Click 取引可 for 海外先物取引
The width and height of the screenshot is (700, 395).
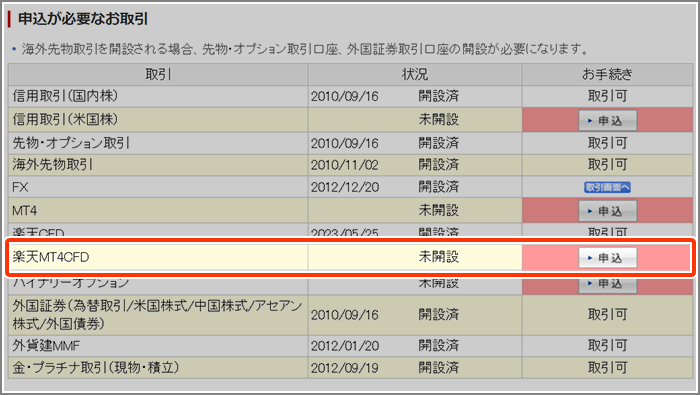tap(607, 165)
